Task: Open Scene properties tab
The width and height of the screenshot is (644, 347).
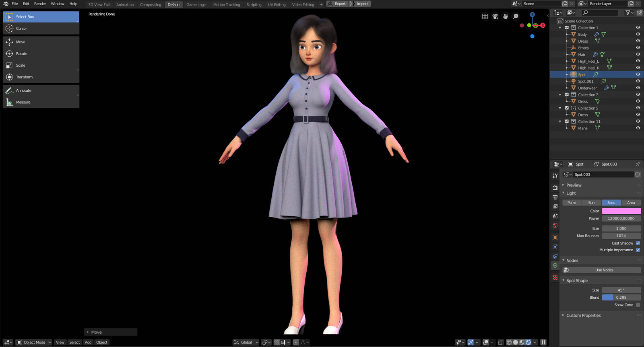Action: tap(555, 216)
